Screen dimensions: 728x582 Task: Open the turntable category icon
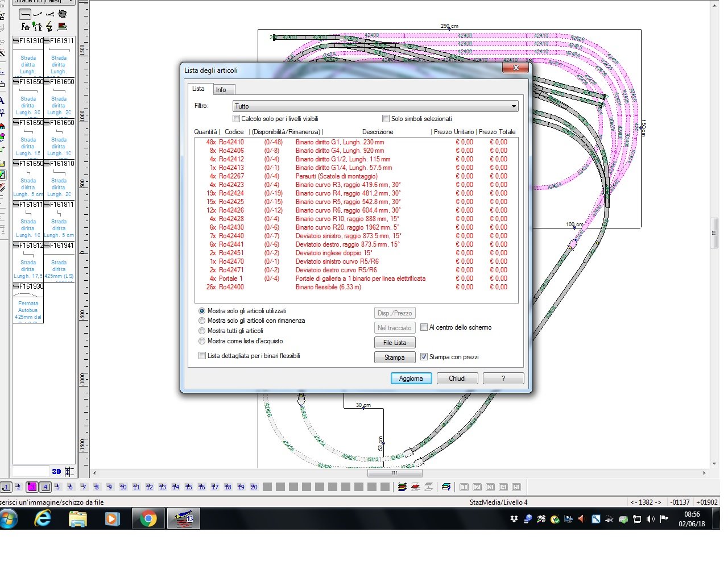coord(63,14)
